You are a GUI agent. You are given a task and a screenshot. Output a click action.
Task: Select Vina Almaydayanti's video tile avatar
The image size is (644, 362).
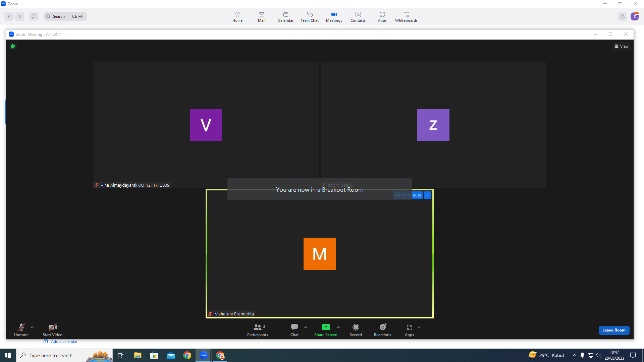tap(206, 125)
